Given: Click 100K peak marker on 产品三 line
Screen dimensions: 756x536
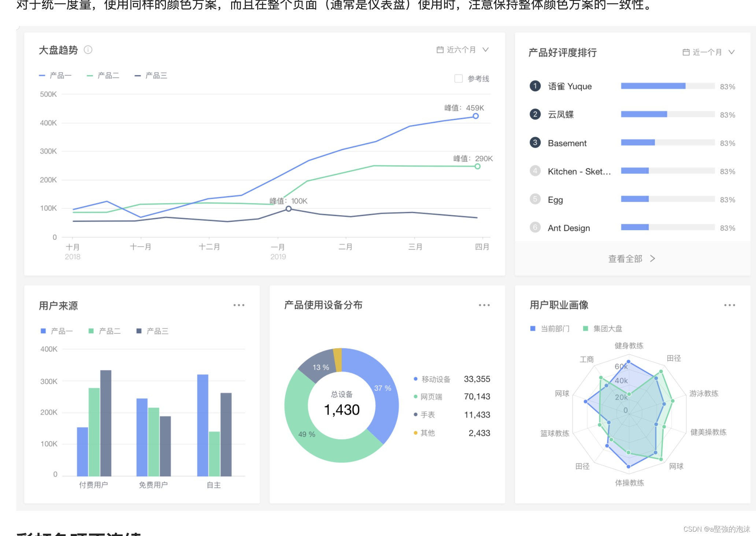Looking at the screenshot, I should click(x=289, y=209).
